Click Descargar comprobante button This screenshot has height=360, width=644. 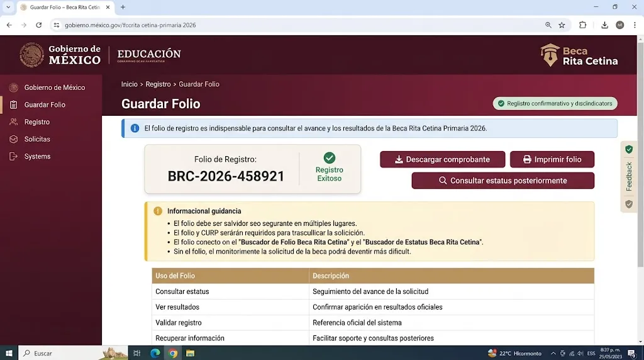[442, 159]
